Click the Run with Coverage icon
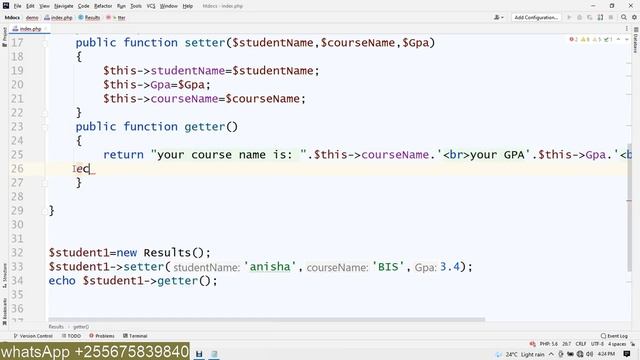This screenshot has height=360, width=640. 589,18
